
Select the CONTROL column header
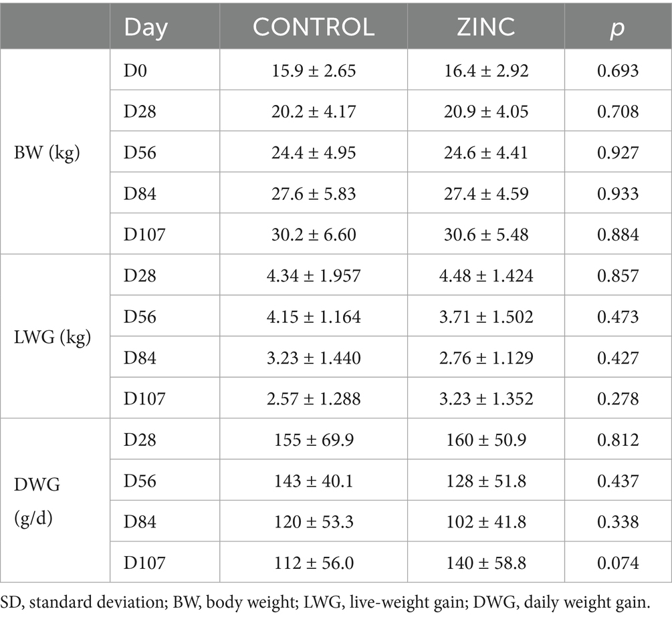pyautogui.click(x=313, y=27)
